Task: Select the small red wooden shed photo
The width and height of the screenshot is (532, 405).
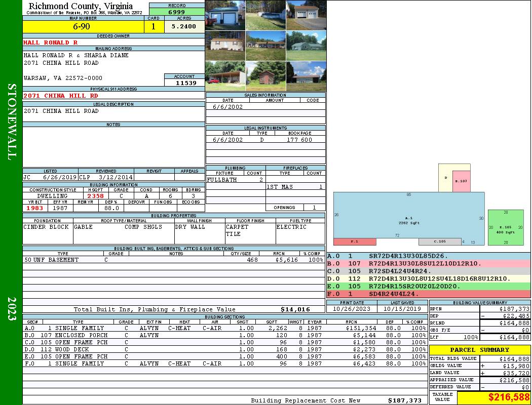Action: tap(265, 76)
